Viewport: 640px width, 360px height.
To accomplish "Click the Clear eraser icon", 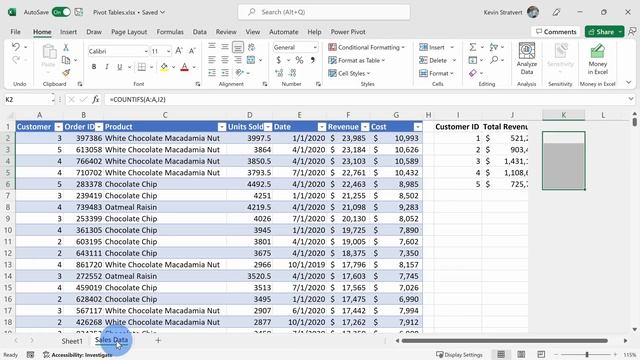I will tap(473, 73).
